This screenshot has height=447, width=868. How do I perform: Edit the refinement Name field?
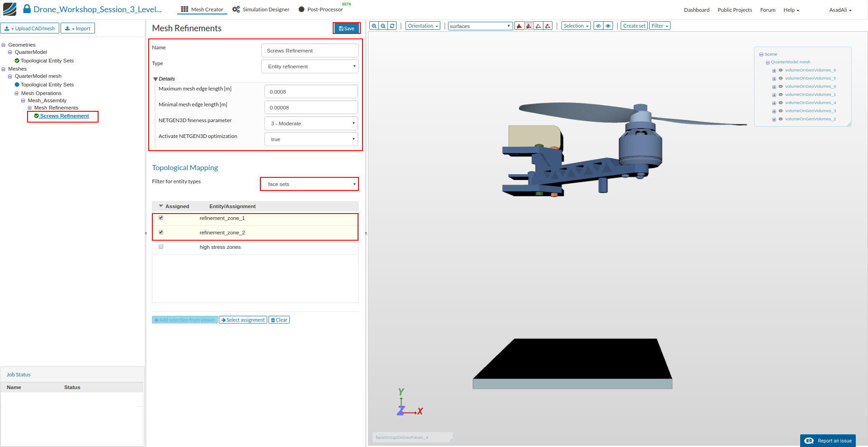[310, 51]
